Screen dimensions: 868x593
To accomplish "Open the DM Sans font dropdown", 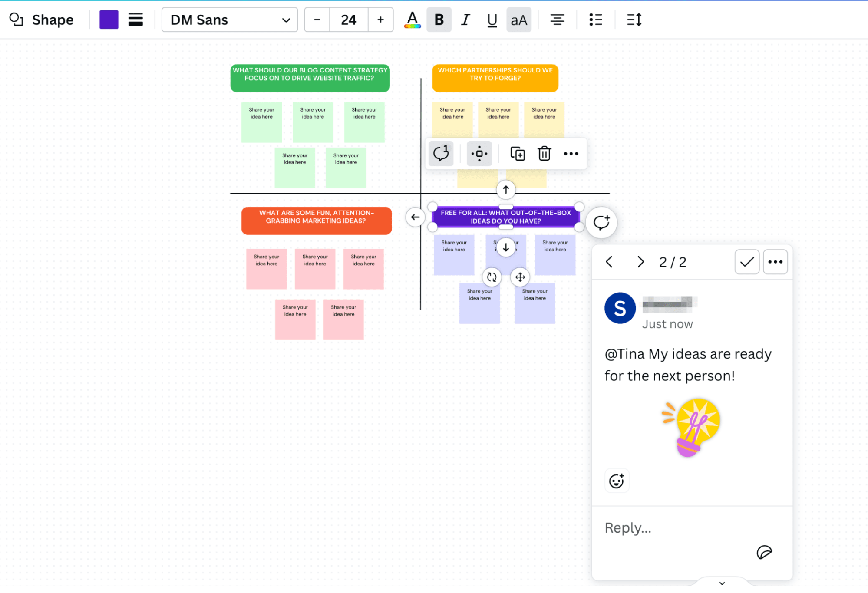I will pyautogui.click(x=229, y=20).
